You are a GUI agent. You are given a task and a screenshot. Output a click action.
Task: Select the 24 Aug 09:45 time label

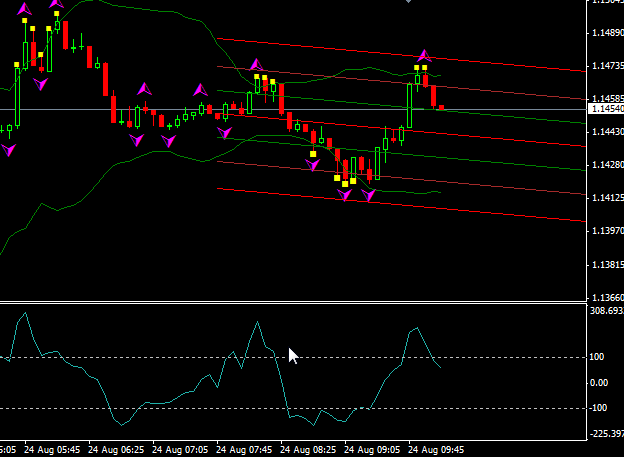(436, 450)
